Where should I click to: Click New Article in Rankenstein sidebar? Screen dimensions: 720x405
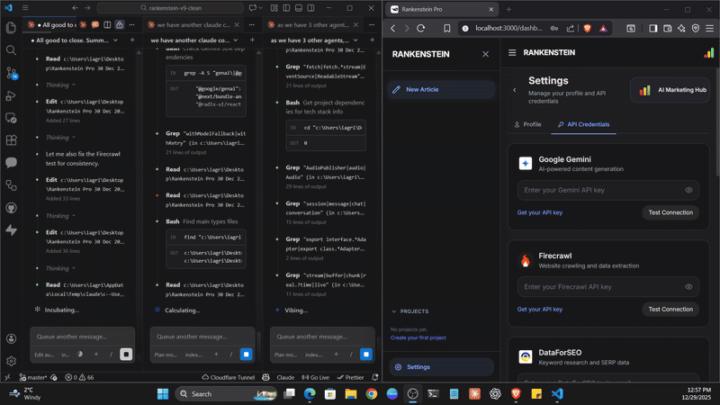[x=441, y=90]
